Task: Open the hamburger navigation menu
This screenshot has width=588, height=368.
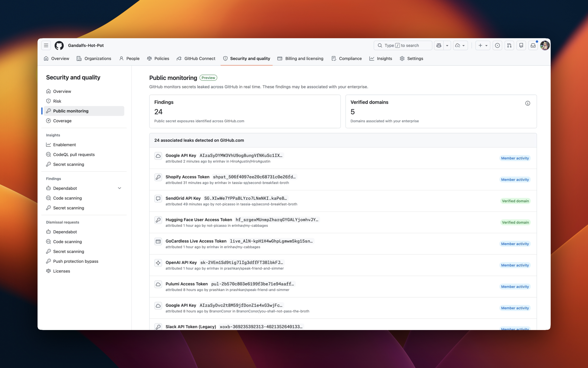Action: (46, 46)
